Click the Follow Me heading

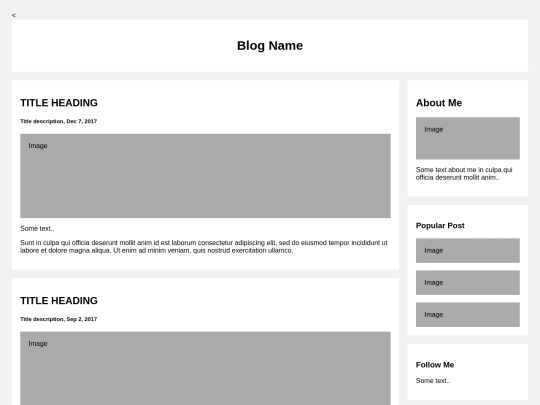435,365
